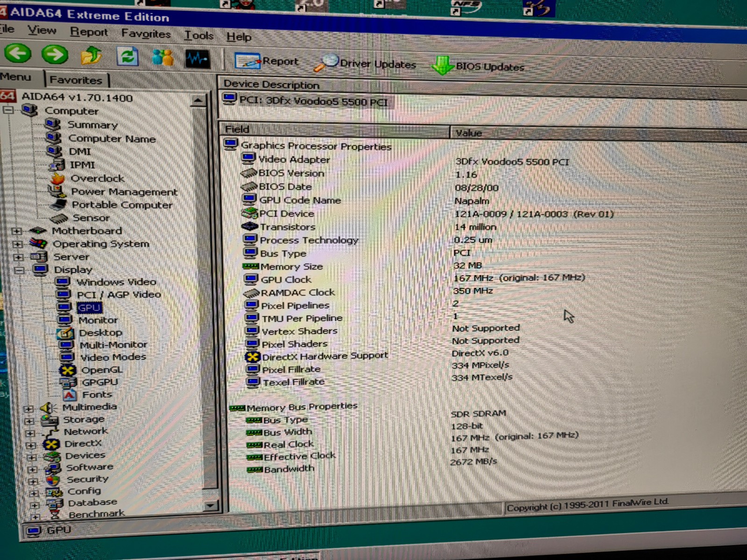This screenshot has height=560, width=747.
Task: Click the Database tree icon
Action: click(55, 504)
